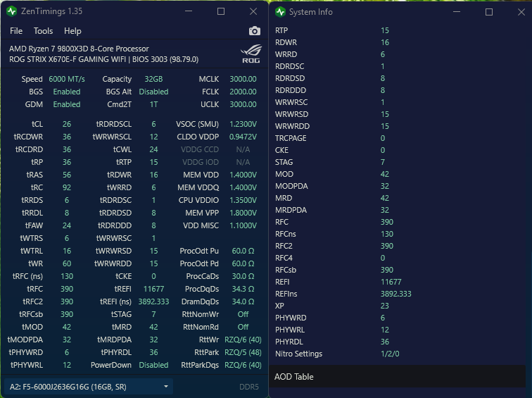This screenshot has width=532, height=398.
Task: Click the ROG logo in ZenTimings
Action: coord(251,54)
